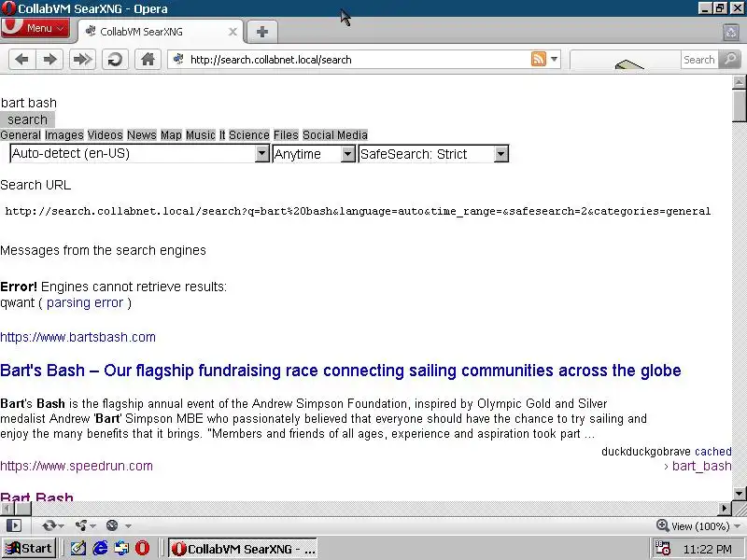Image resolution: width=747 pixels, height=560 pixels.
Task: Switch to the It category
Action: [222, 135]
